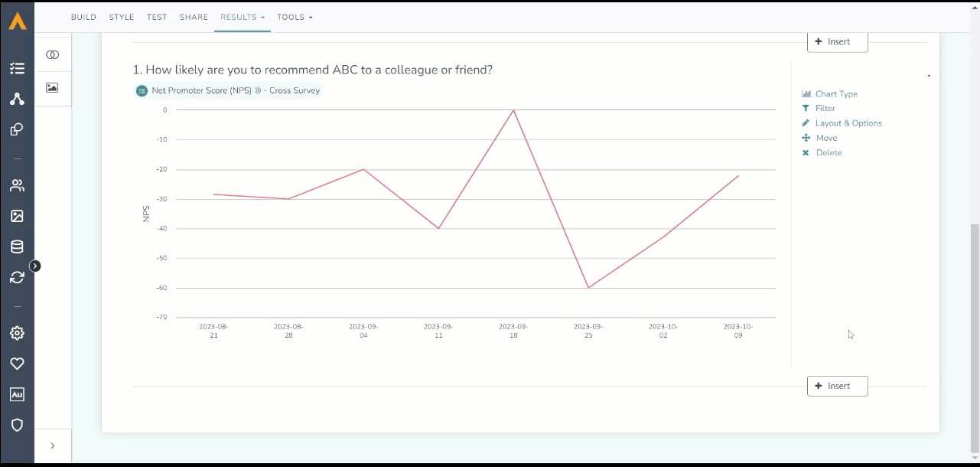Click the 2023-08-21 axis date label
This screenshot has height=467, width=980.
(213, 331)
